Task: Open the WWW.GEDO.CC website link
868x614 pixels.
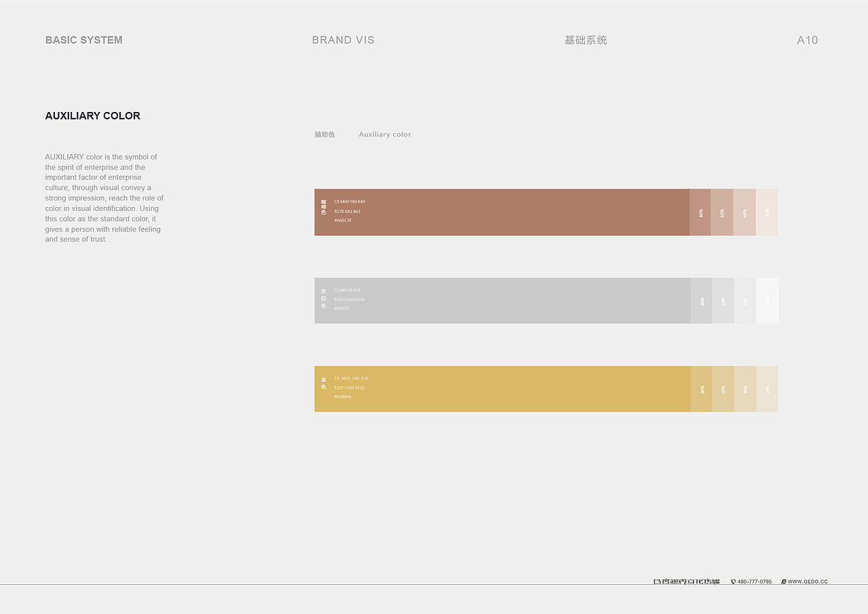Action: pos(808,581)
